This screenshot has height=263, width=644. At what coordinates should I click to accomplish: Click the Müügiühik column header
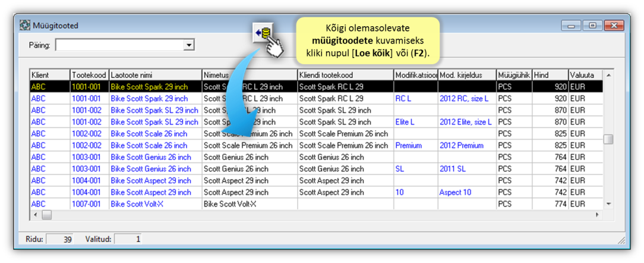(514, 76)
